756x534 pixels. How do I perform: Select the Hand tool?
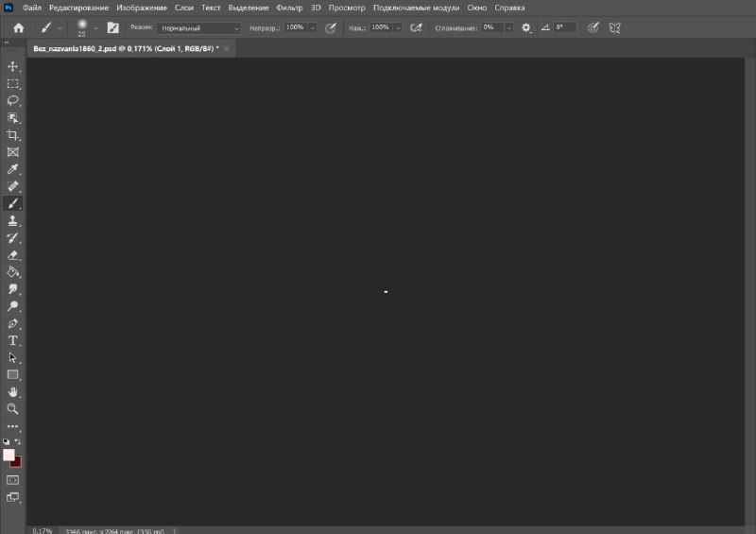13,391
